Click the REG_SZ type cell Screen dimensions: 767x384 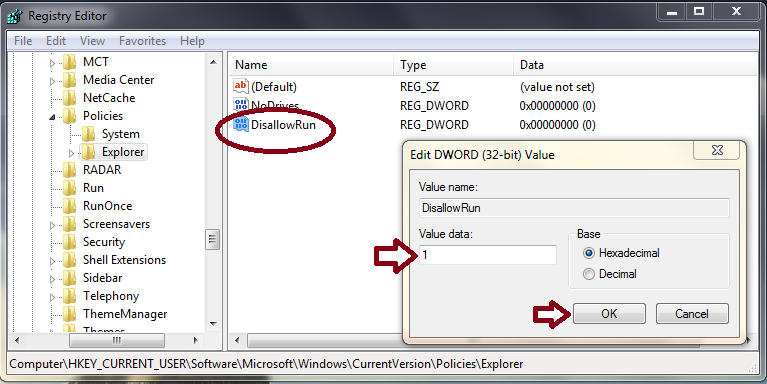(x=419, y=87)
